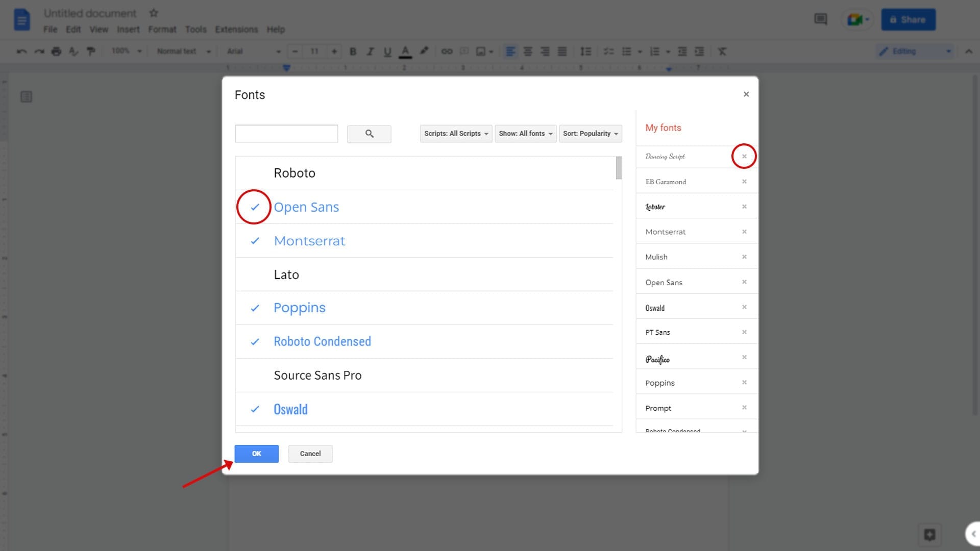Remove Dancing Script from My fonts

point(744,156)
